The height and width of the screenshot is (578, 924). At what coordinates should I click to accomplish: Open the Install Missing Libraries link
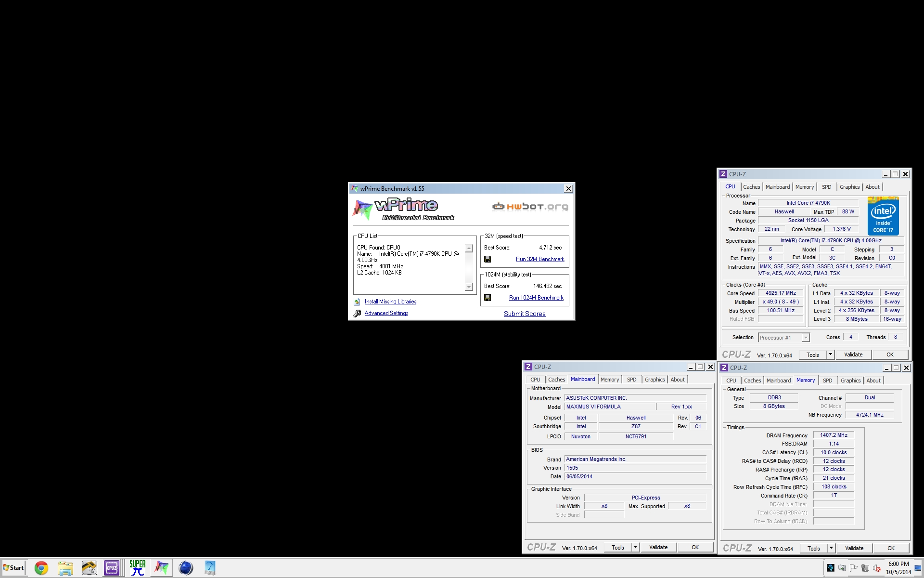pyautogui.click(x=390, y=302)
